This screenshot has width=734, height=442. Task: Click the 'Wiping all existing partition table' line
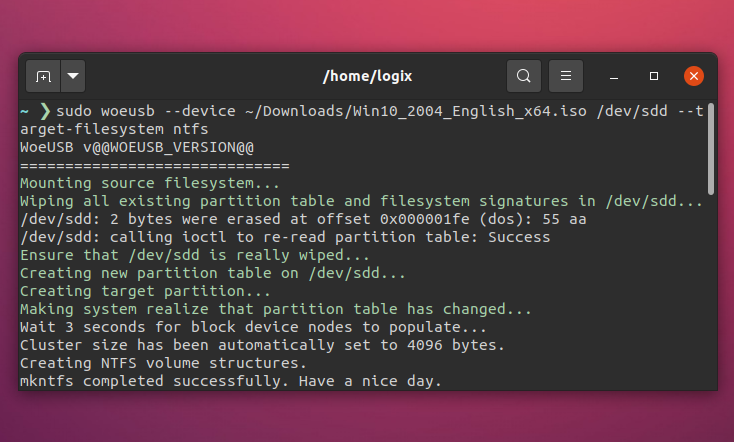pyautogui.click(x=361, y=201)
